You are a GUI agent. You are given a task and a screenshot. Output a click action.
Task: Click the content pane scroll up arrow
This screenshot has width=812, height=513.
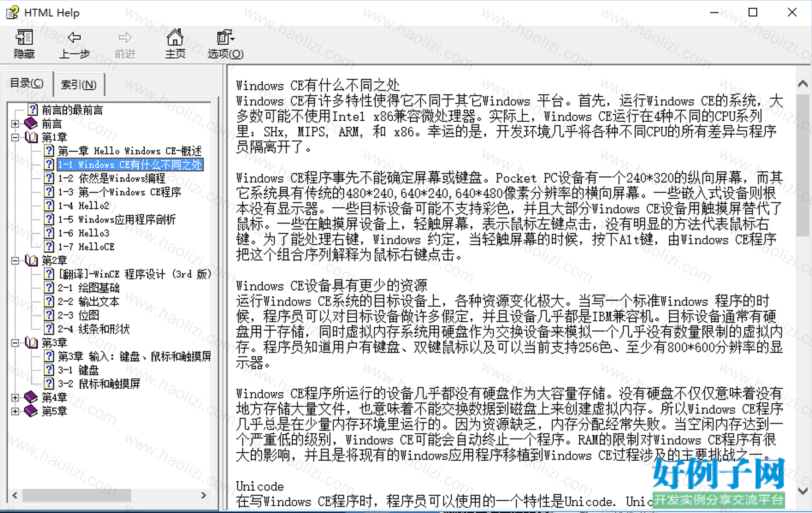(803, 84)
